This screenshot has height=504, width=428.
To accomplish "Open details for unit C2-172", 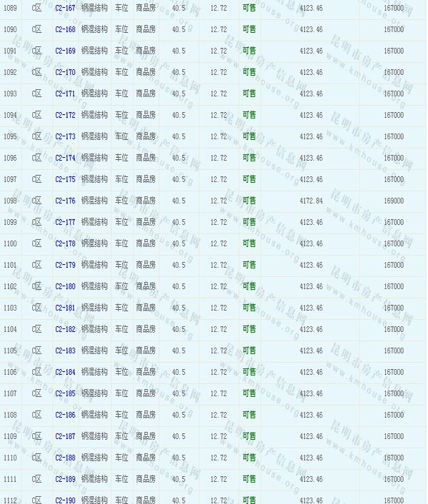I will coord(65,115).
